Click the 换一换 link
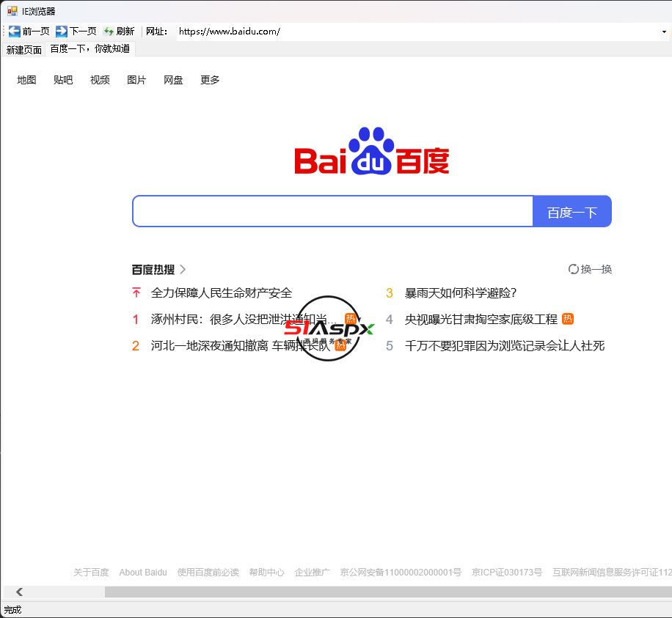The height and width of the screenshot is (618, 672). coord(596,269)
